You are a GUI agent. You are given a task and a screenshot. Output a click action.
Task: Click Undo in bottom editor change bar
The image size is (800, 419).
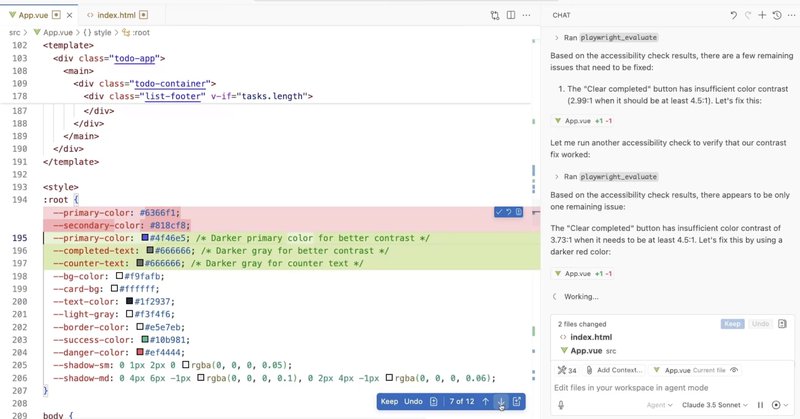click(x=413, y=402)
